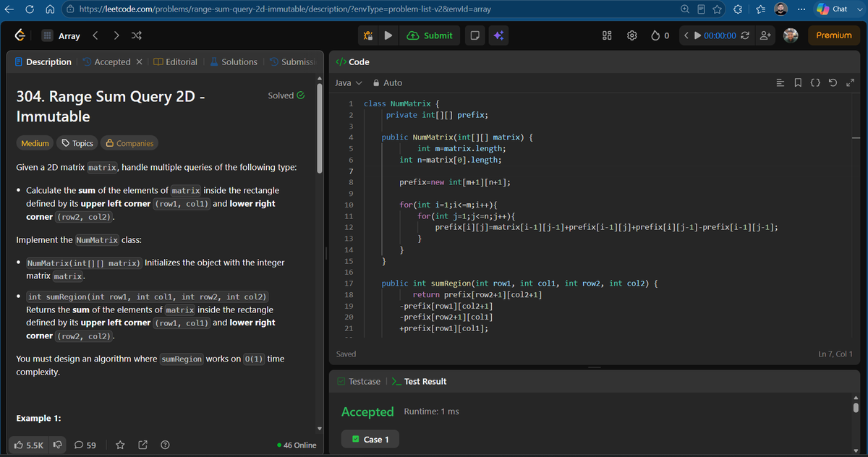Go to next problem arrow
The height and width of the screenshot is (457, 868).
pos(116,35)
